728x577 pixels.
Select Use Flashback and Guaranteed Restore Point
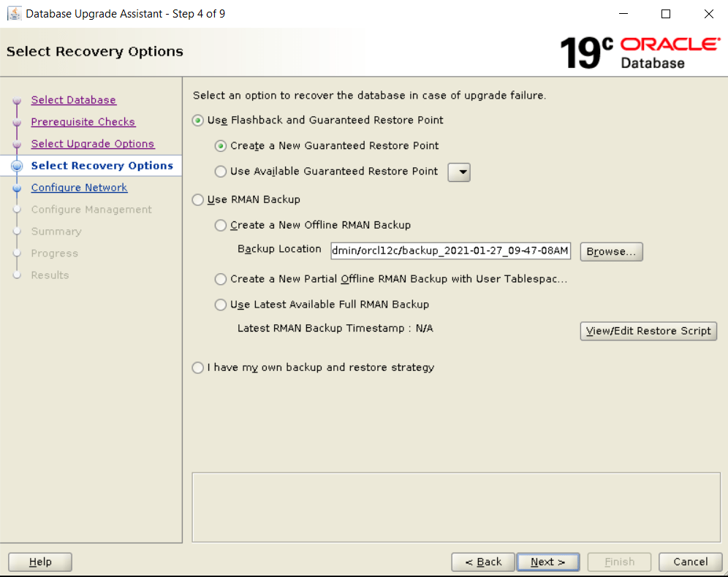pyautogui.click(x=198, y=121)
